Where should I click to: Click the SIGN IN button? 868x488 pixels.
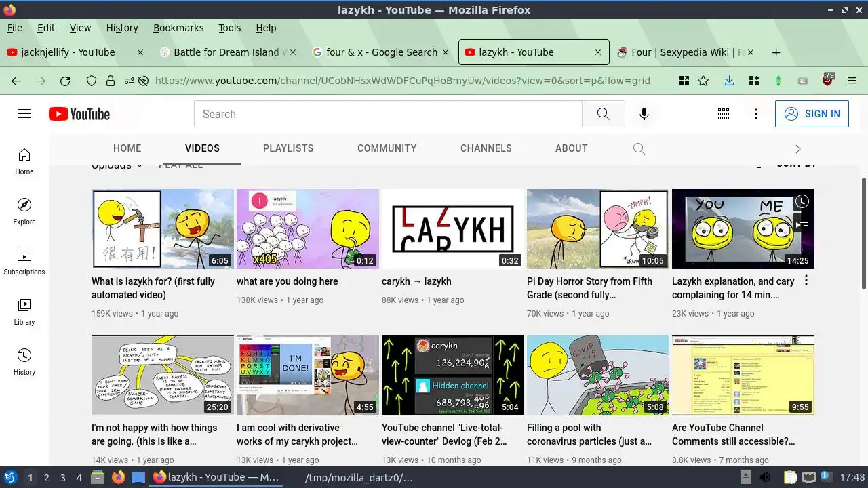pos(812,114)
